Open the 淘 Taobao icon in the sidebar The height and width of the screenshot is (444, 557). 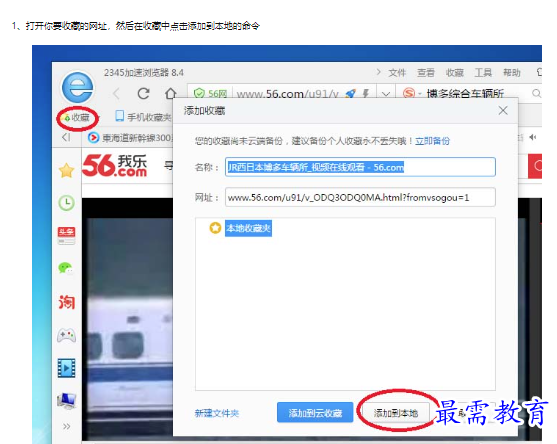click(x=67, y=302)
